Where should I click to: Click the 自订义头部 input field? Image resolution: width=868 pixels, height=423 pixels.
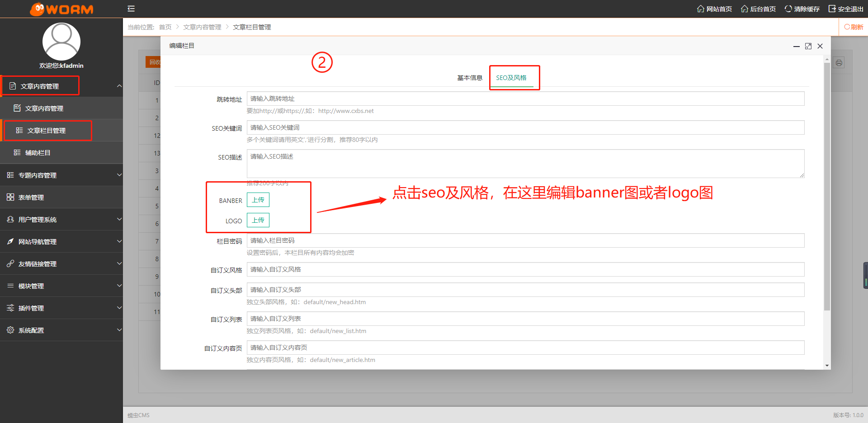click(x=525, y=290)
